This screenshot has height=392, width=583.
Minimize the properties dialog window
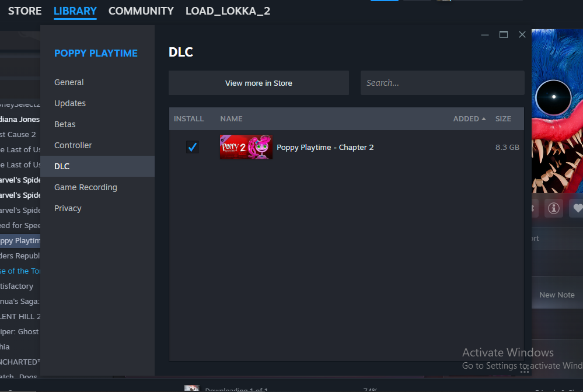pos(485,35)
